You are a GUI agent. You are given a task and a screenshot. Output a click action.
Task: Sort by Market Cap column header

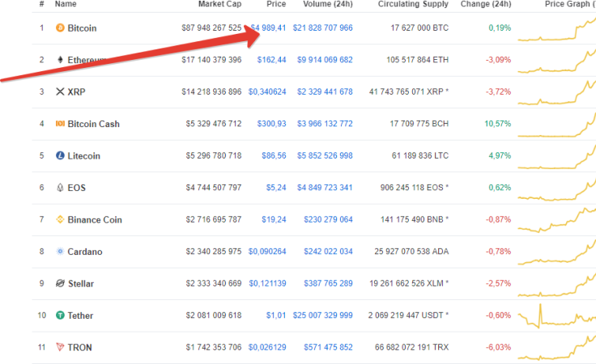[219, 4]
